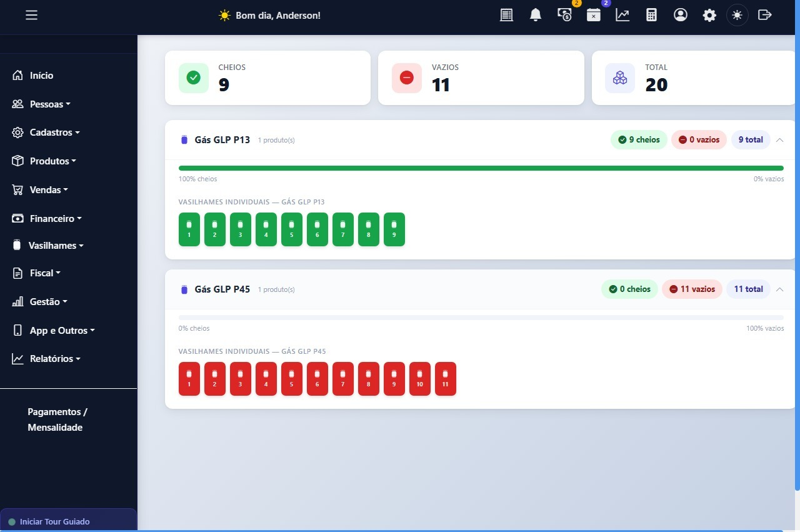Collapse the Gás GLP P13 group
The width and height of the screenshot is (800, 532).
coord(779,140)
